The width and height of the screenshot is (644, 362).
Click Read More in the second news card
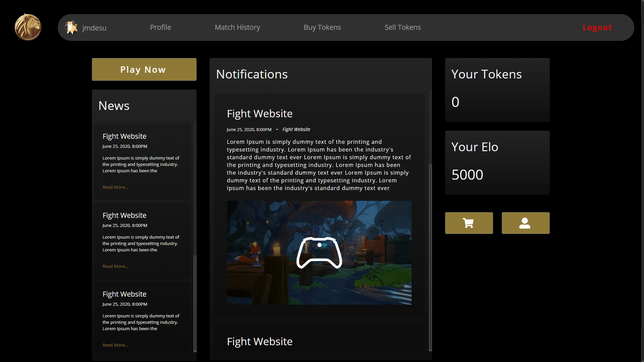[115, 266]
